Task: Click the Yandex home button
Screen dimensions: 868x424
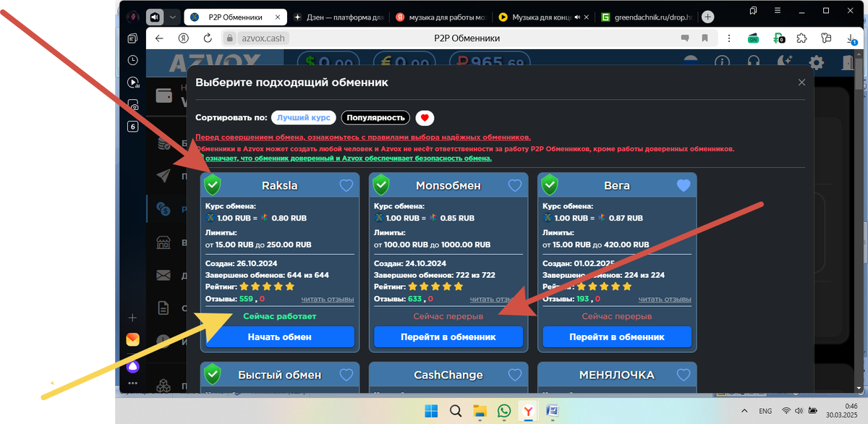Action: pyautogui.click(x=185, y=38)
